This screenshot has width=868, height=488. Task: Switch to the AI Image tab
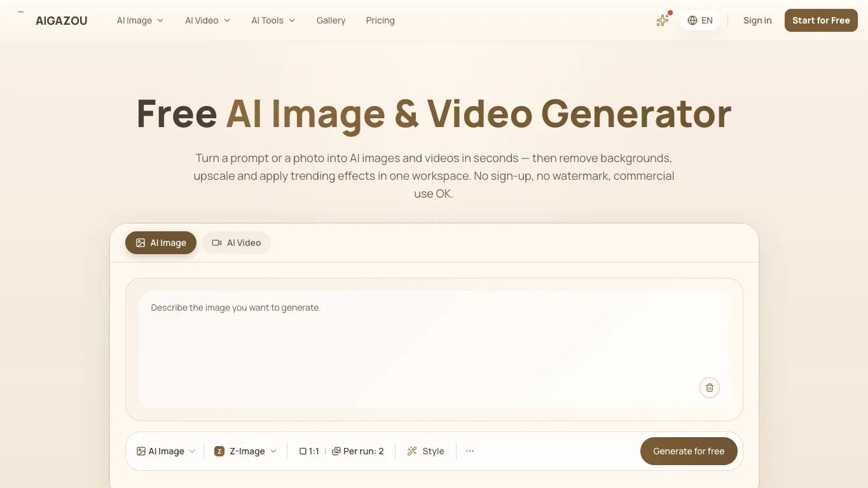[161, 243]
